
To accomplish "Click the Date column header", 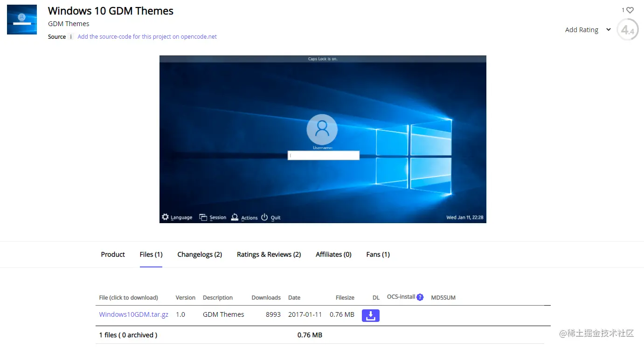I will pyautogui.click(x=294, y=298).
